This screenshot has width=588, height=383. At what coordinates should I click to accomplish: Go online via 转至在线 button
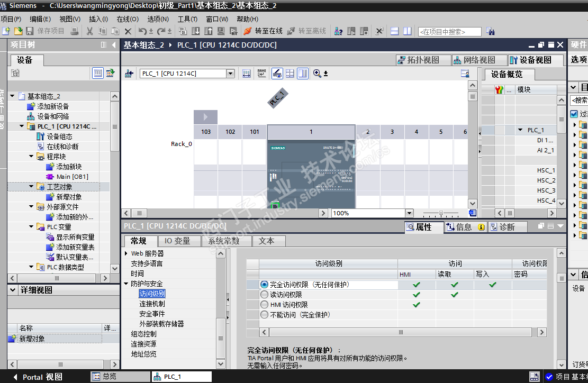click(x=263, y=31)
